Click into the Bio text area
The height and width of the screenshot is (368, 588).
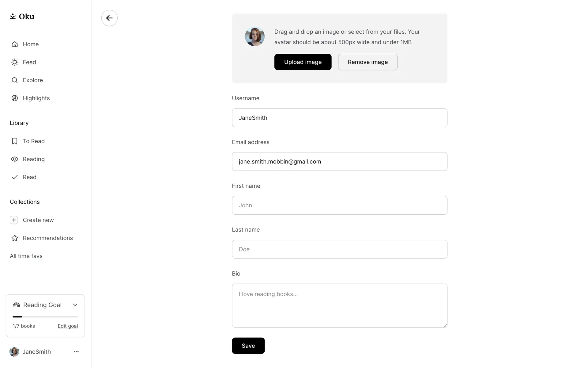tap(339, 305)
